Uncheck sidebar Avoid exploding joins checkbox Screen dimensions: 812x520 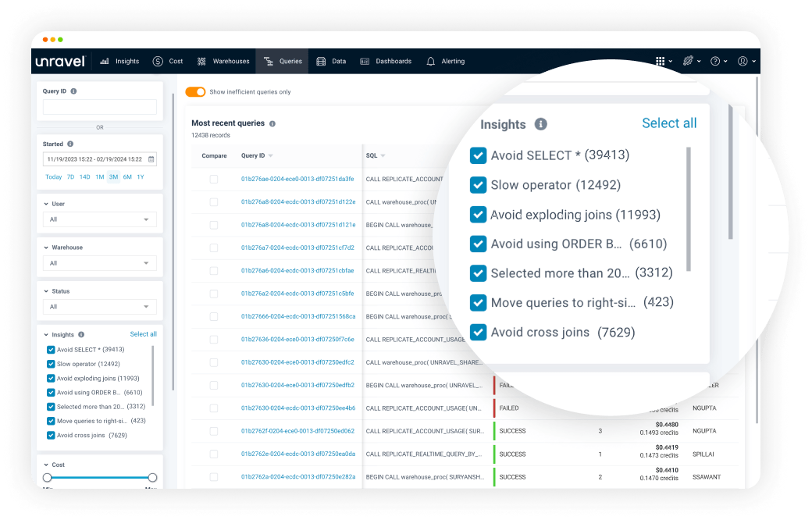point(51,378)
